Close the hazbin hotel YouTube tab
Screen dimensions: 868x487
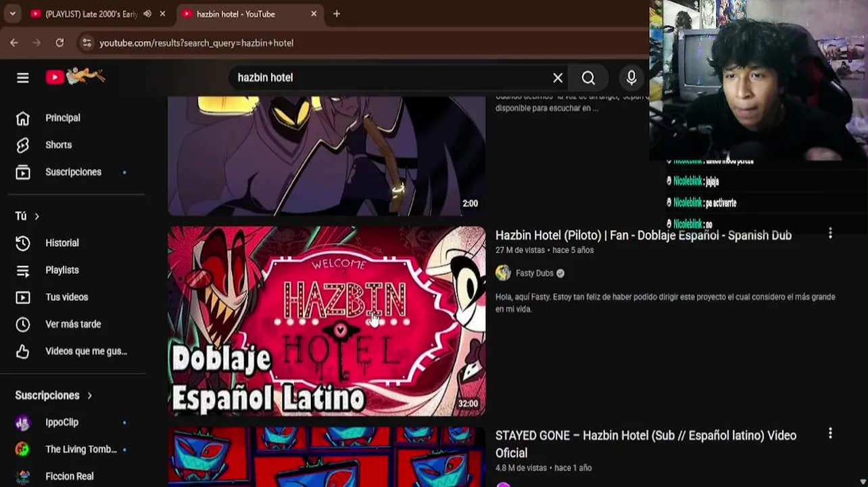point(314,14)
